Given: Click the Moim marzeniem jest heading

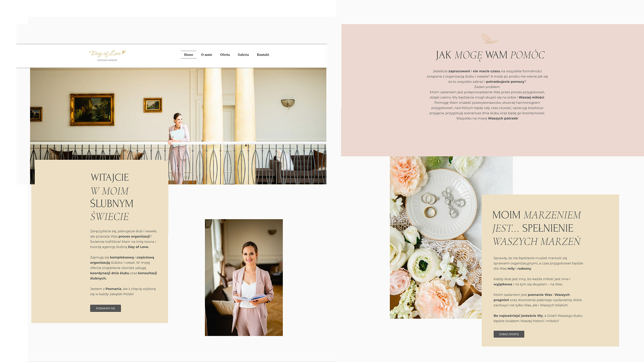Looking at the screenshot, I should point(537,228).
